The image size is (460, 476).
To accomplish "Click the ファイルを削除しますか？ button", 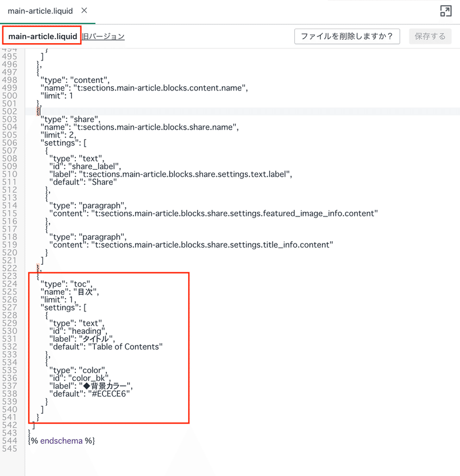I will (x=347, y=36).
